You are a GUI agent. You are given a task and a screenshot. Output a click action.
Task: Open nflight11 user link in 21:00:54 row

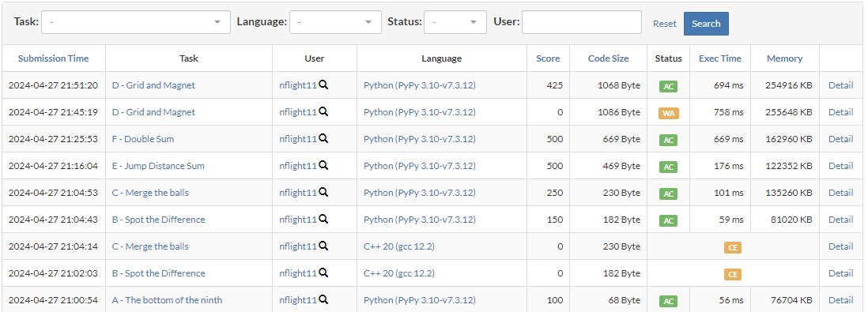tap(298, 300)
